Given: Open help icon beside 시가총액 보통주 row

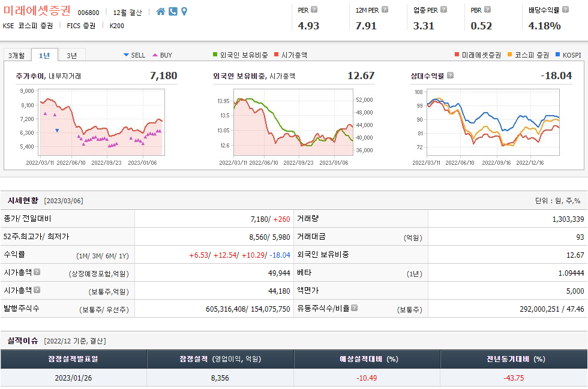Looking at the screenshot, I should [x=37, y=290].
